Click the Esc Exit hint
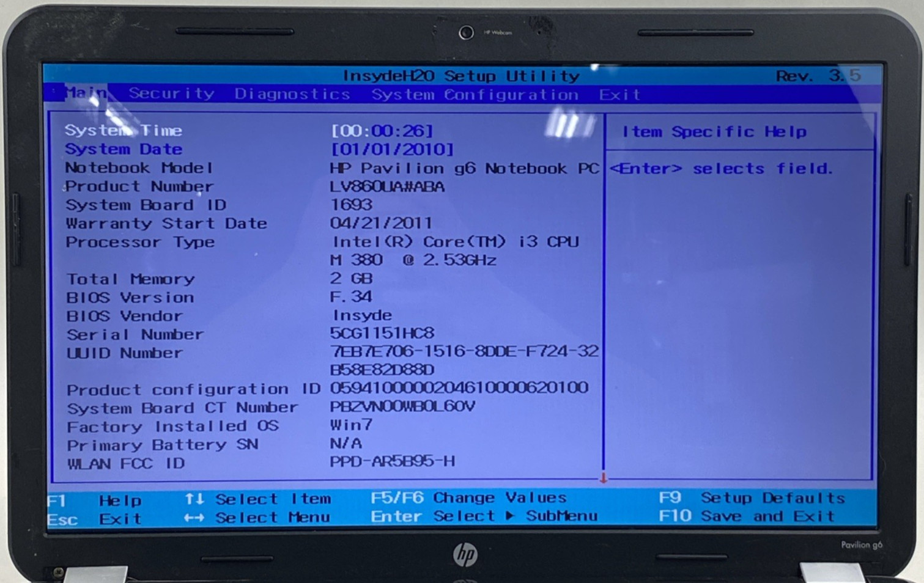The width and height of the screenshot is (924, 583). [95, 519]
